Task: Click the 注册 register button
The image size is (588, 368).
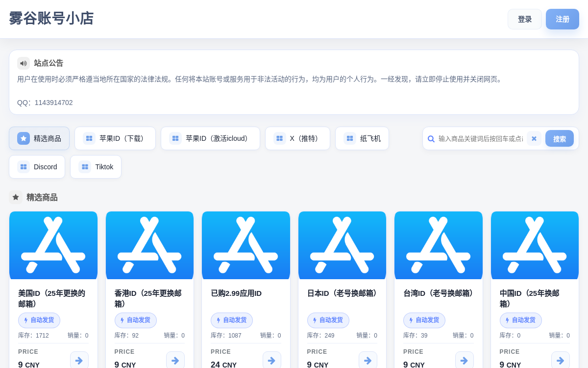Action: [563, 19]
